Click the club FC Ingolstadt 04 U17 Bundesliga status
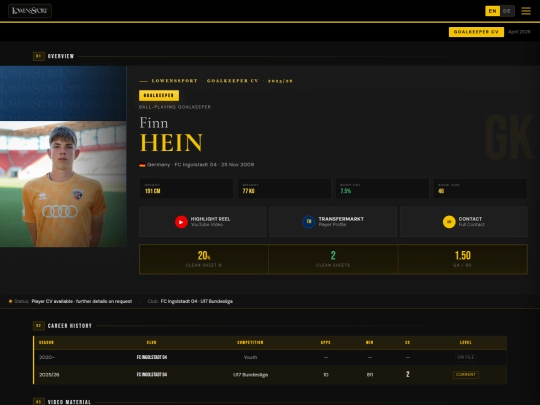540x405 pixels. click(x=197, y=301)
